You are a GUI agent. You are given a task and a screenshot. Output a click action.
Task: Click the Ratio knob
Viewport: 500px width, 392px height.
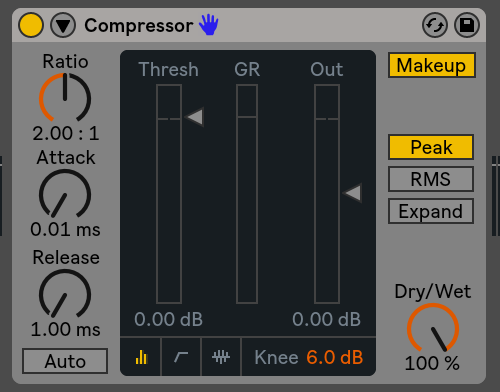pos(65,98)
